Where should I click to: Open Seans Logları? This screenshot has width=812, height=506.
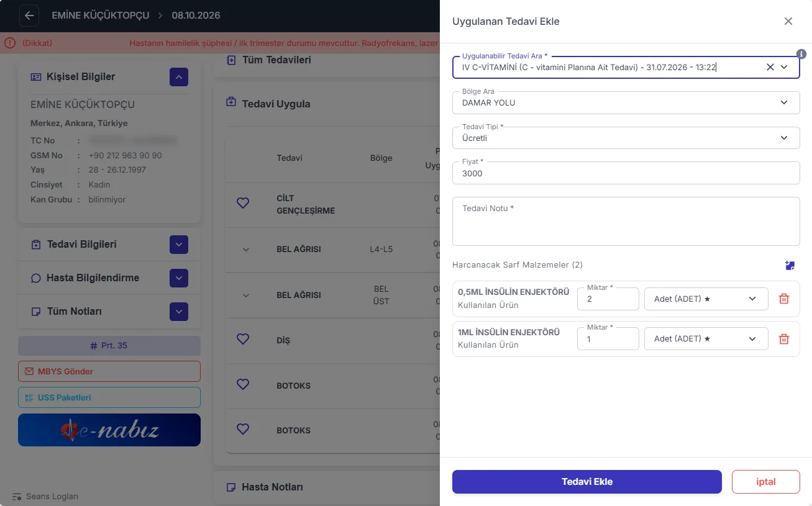point(45,497)
